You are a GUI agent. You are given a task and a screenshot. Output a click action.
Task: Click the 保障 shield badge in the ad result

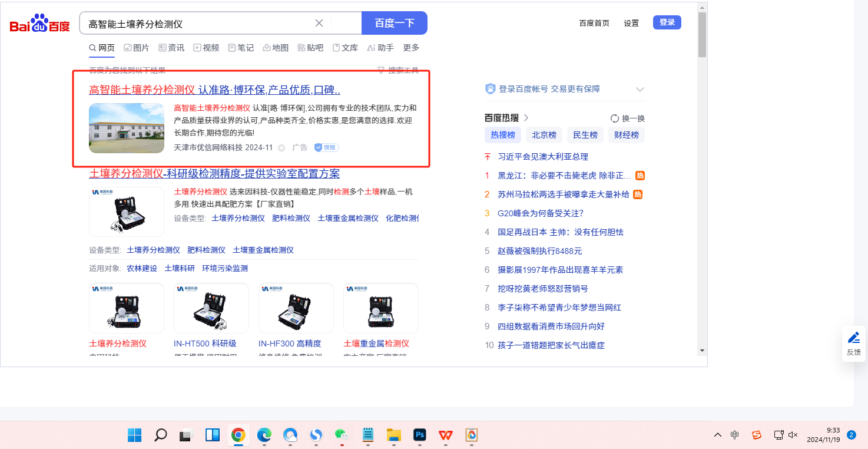(x=326, y=147)
